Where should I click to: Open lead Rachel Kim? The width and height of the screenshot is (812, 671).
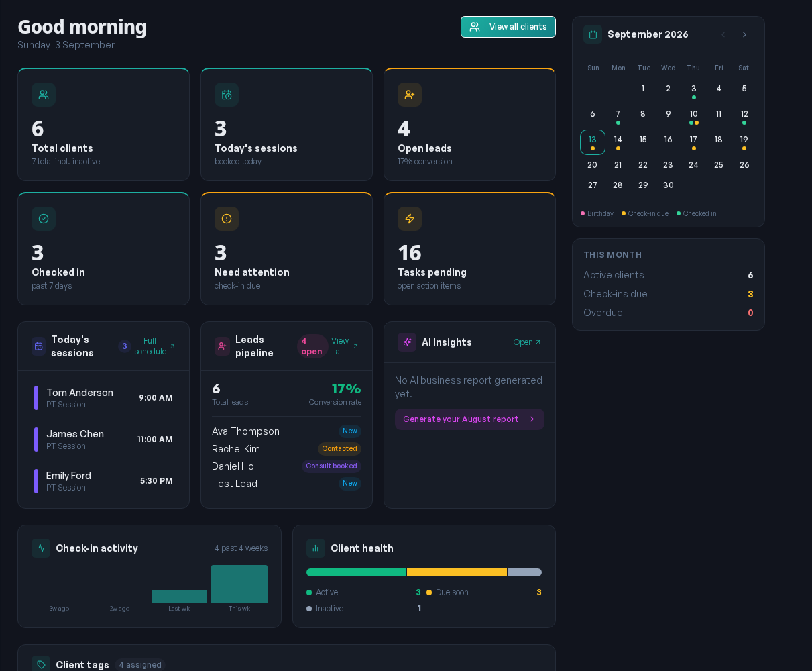pyautogui.click(x=286, y=449)
